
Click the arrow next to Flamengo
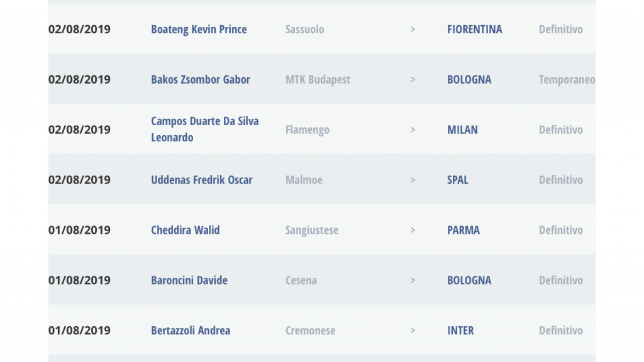413,129
